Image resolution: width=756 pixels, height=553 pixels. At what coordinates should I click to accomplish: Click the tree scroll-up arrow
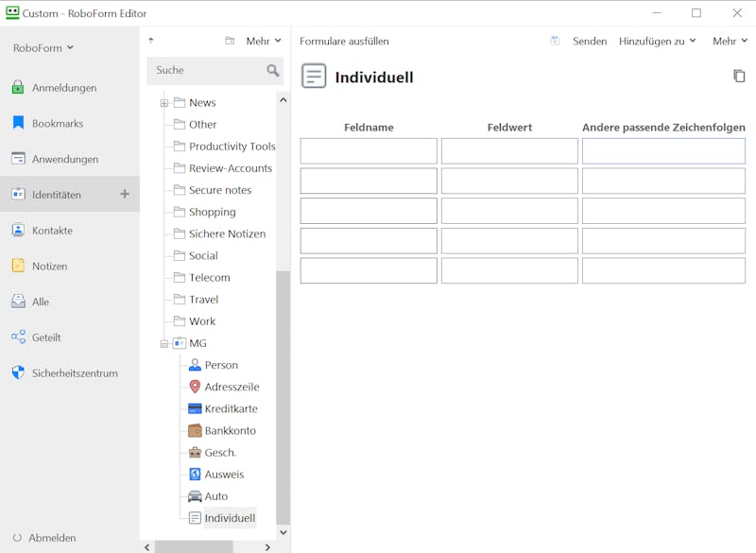(x=283, y=100)
